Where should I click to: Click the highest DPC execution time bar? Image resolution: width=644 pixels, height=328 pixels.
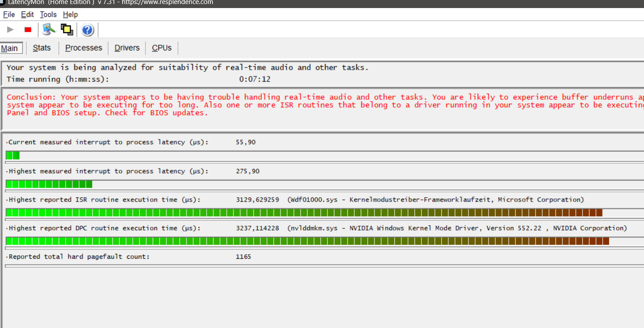324,241
